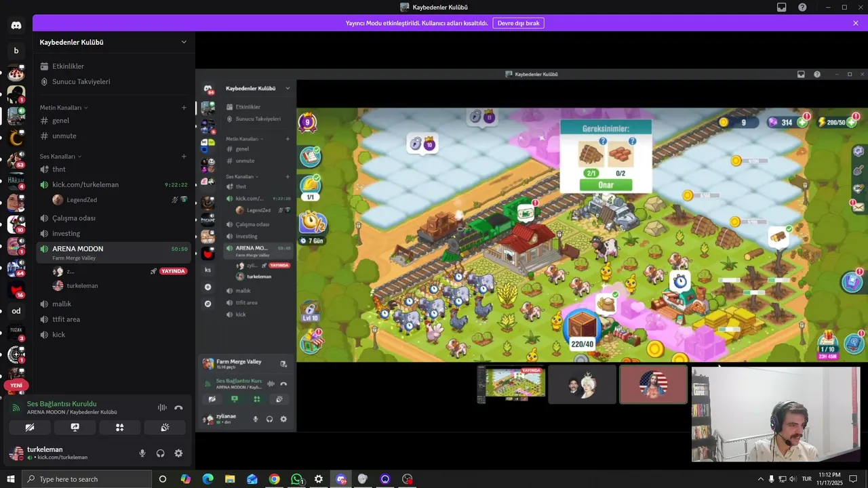The width and height of the screenshot is (868, 488).
Task: Open Discord inbox icon in title bar
Action: (x=782, y=7)
